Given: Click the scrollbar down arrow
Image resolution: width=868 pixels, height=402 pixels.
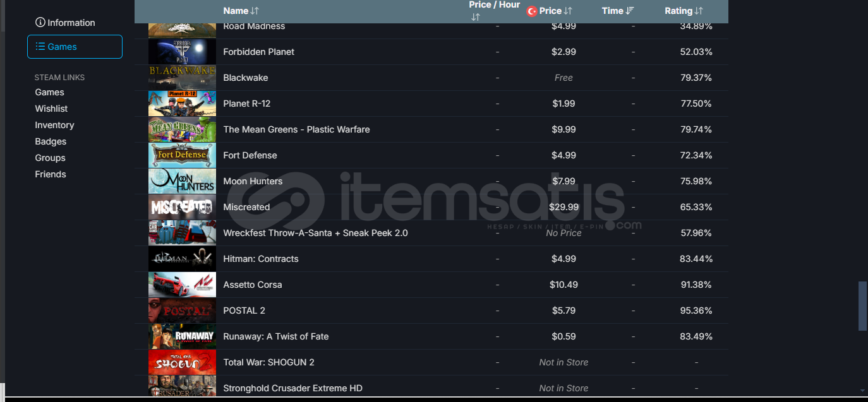Looking at the screenshot, I should pos(862,391).
